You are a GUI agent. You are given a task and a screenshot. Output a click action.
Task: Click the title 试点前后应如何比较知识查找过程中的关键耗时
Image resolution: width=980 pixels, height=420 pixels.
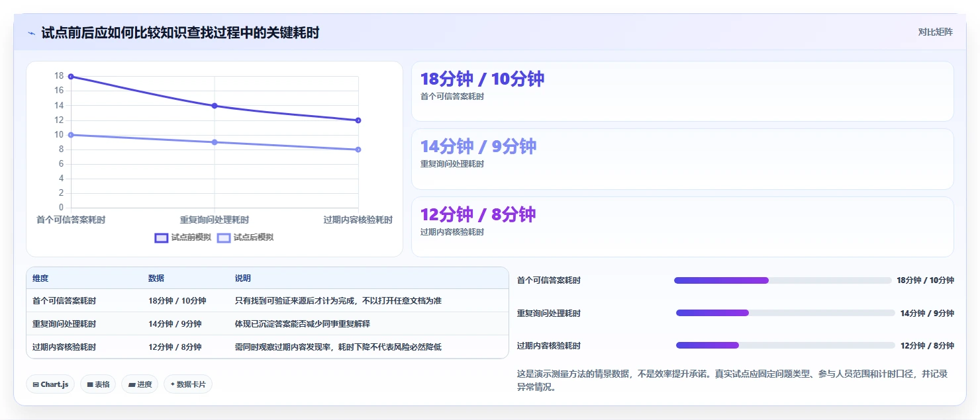point(180,32)
